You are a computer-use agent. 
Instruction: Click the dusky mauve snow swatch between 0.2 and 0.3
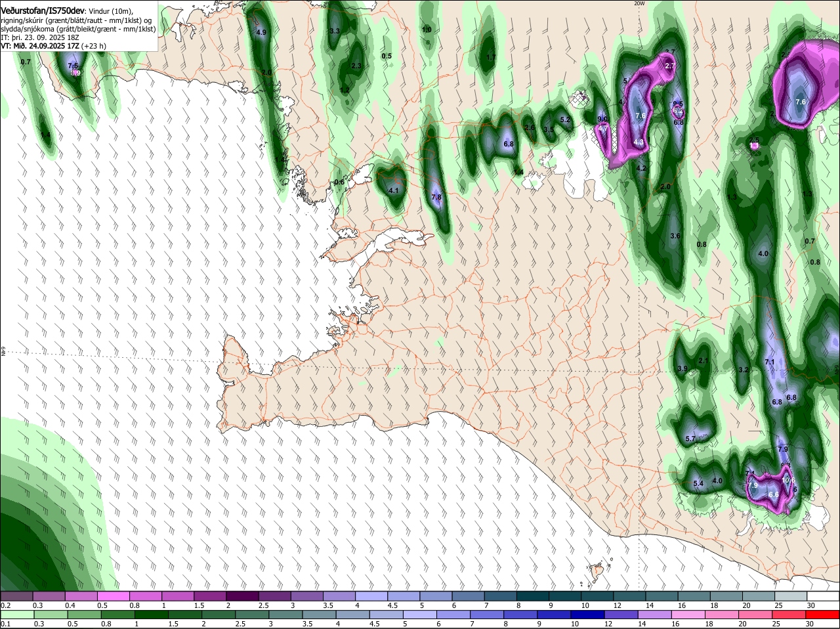click(x=16, y=596)
